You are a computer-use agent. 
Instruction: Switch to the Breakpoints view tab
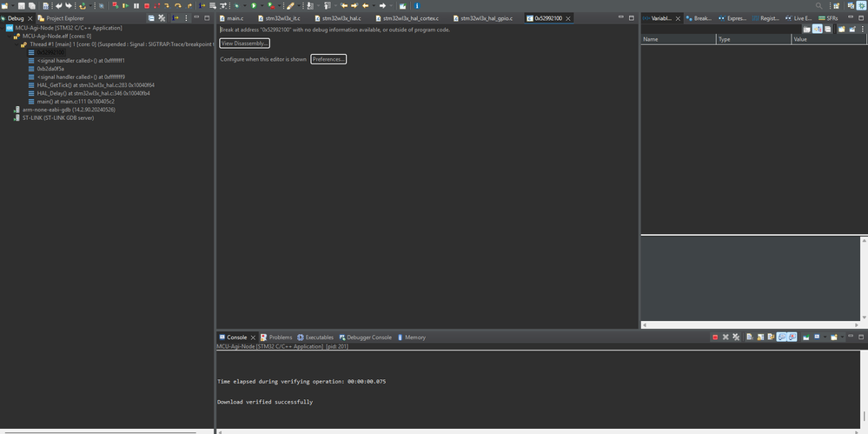coord(699,18)
